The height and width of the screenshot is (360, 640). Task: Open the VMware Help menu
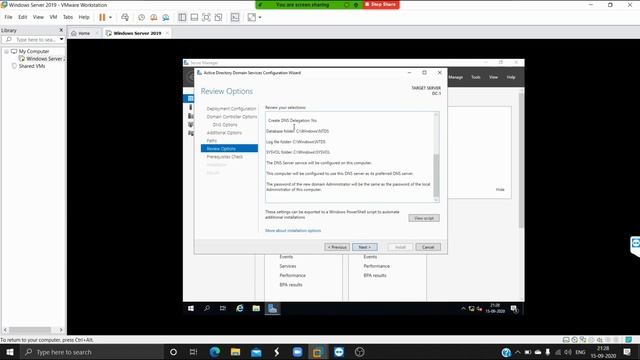point(84,17)
